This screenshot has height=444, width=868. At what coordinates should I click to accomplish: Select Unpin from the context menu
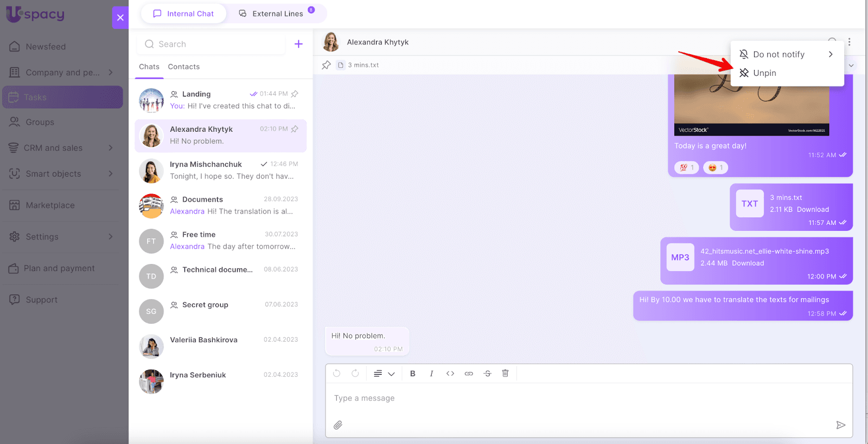point(764,73)
